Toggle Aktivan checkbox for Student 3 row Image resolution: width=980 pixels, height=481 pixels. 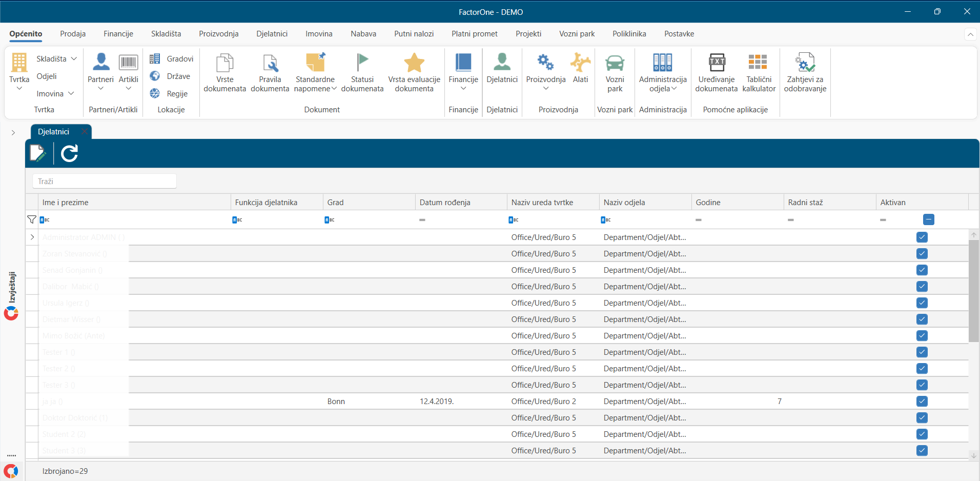922,451
